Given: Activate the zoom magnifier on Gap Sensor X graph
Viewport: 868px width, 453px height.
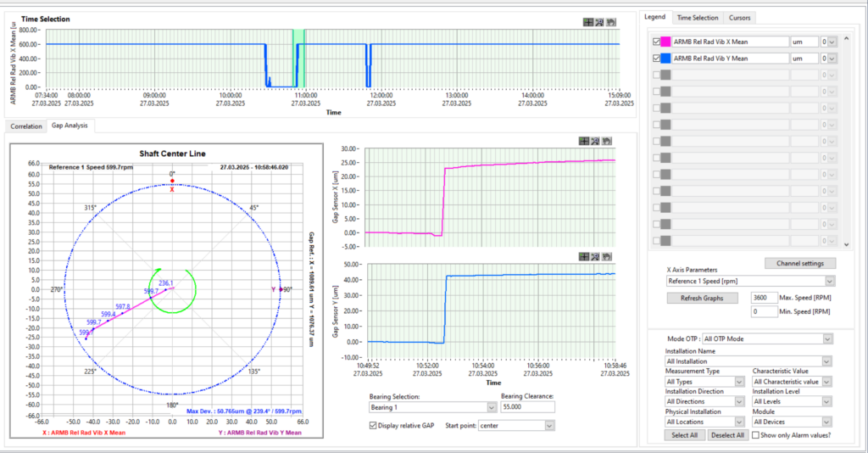Looking at the screenshot, I should pyautogui.click(x=595, y=141).
